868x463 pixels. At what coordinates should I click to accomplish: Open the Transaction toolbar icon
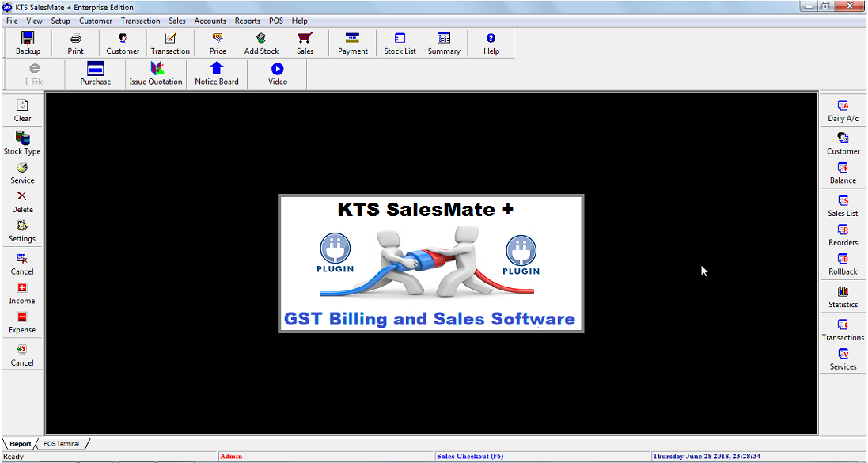point(170,38)
